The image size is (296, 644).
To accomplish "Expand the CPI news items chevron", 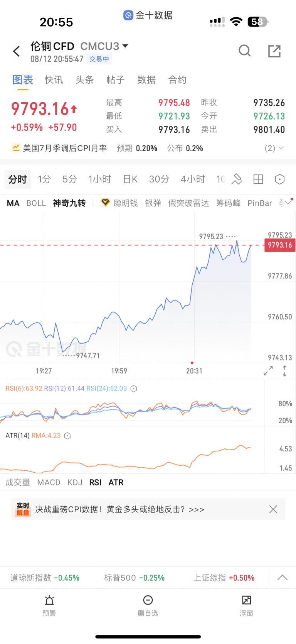I will (x=274, y=148).
